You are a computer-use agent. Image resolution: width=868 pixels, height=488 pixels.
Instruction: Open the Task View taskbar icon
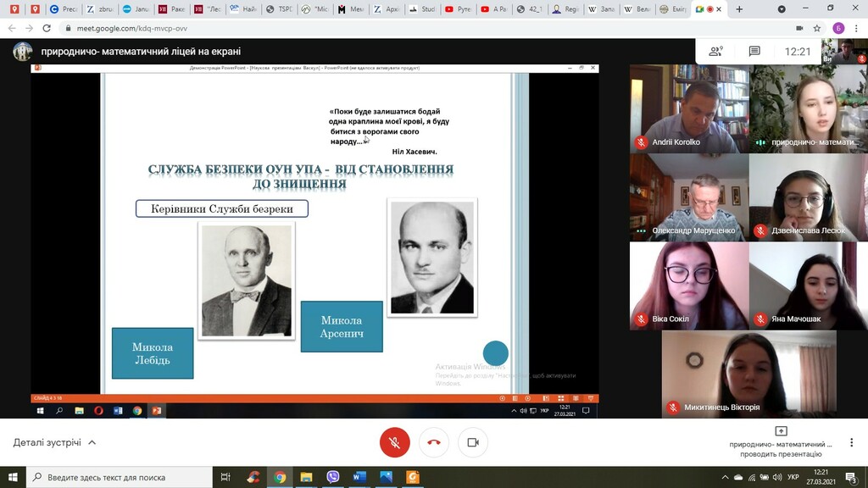click(225, 477)
